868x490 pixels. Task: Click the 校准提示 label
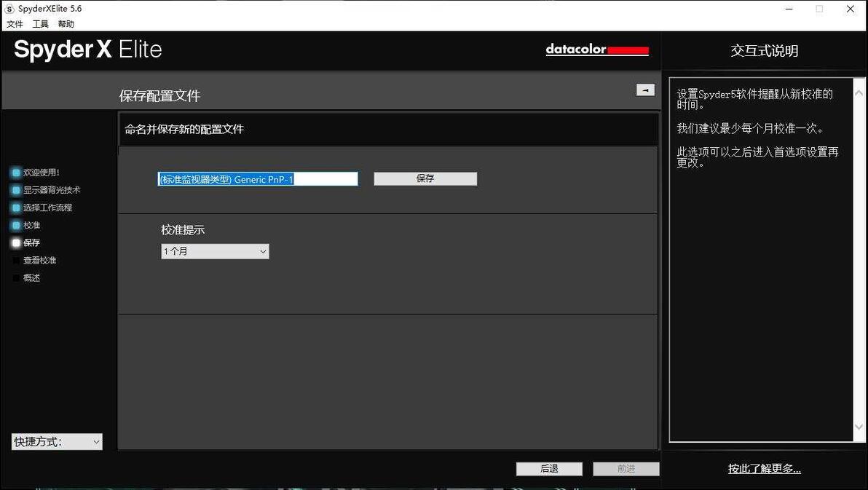(x=183, y=230)
